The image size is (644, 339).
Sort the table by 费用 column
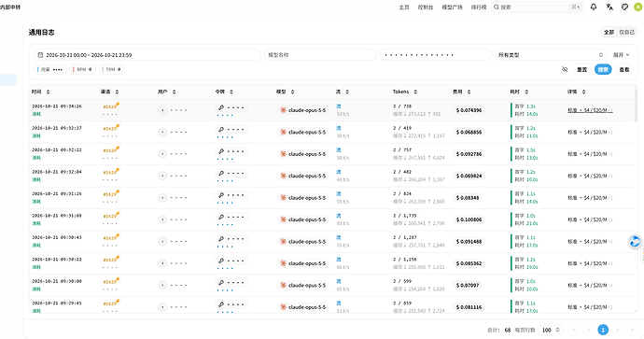pos(462,92)
